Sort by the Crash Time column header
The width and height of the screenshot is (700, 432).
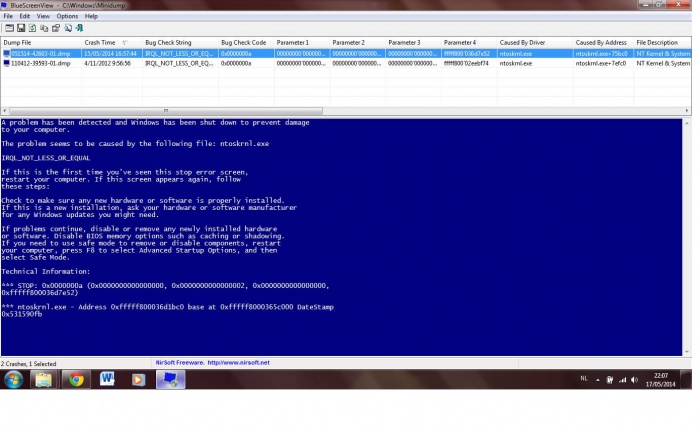pyautogui.click(x=112, y=42)
